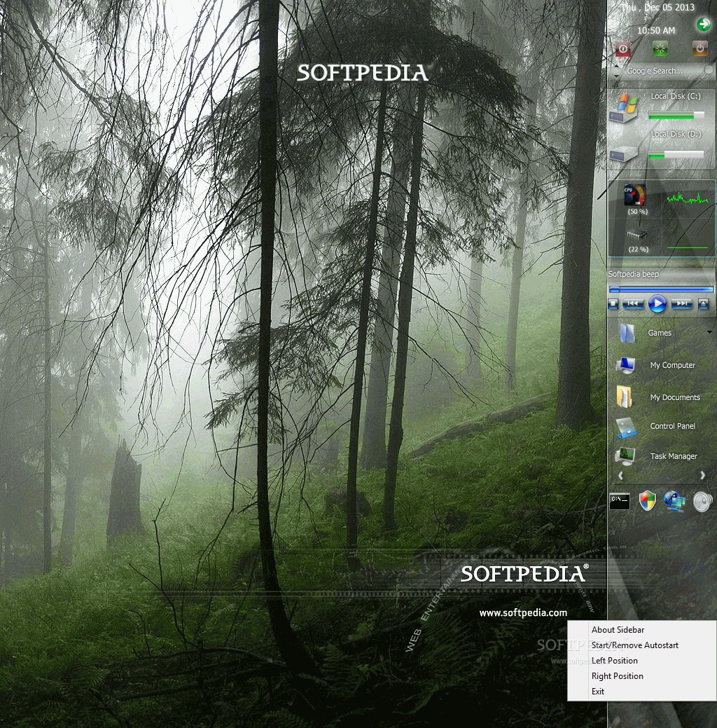This screenshot has height=728, width=717.
Task: Select the down arrow beside Google Search
Action: tap(616, 76)
